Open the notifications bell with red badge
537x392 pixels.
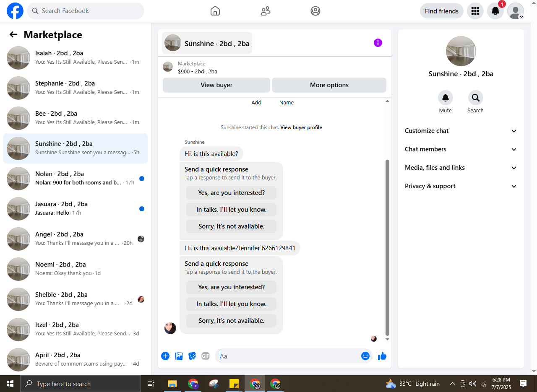495,11
